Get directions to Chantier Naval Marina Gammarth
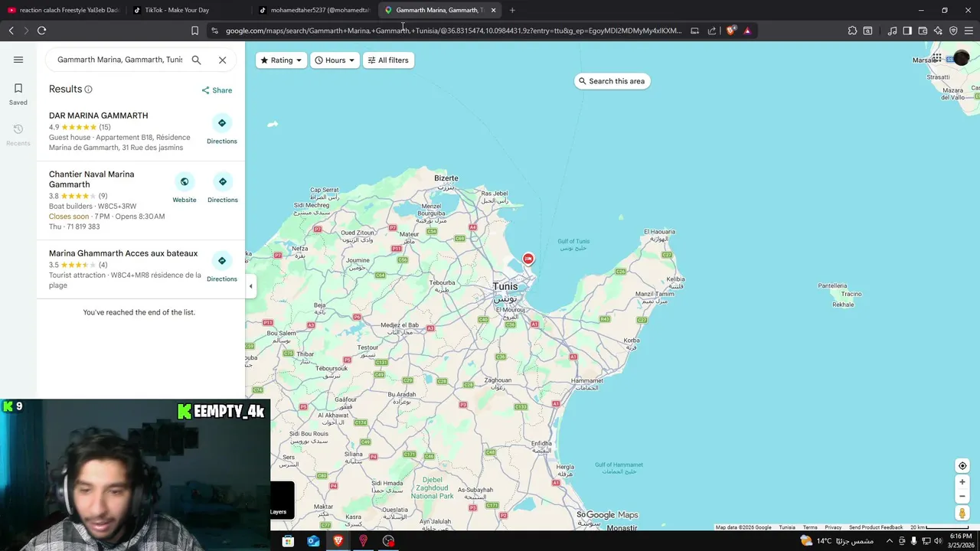This screenshot has width=980, height=551. click(x=223, y=188)
